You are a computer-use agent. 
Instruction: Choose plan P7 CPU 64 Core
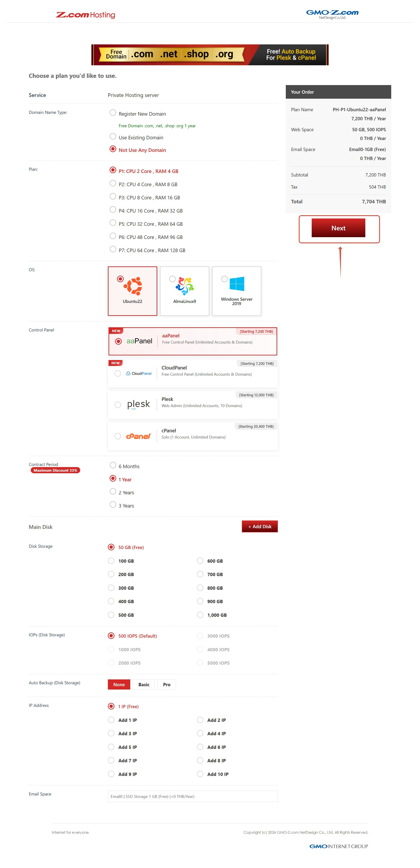113,249
